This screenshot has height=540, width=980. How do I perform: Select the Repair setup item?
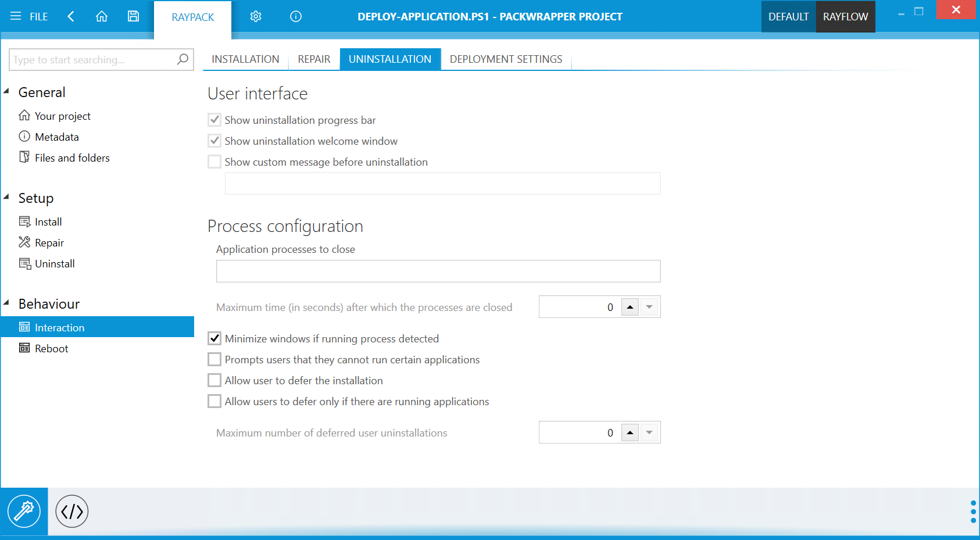coord(49,242)
